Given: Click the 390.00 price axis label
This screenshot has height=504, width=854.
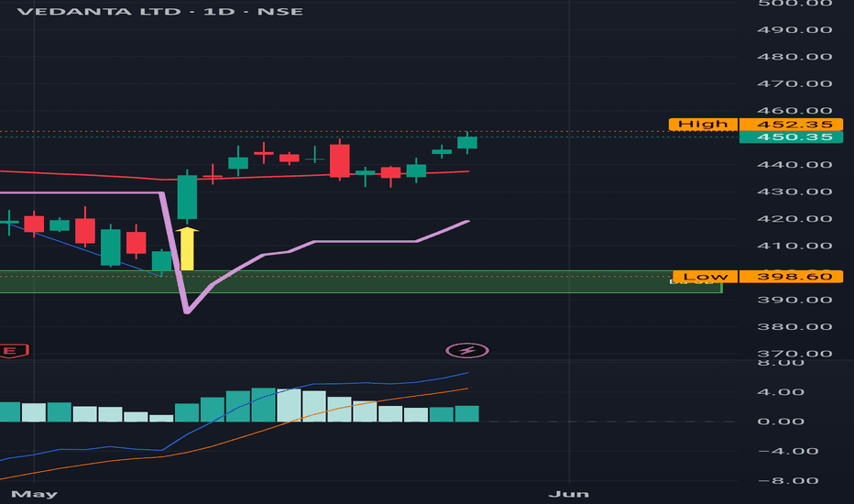Looking at the screenshot, I should tap(794, 301).
